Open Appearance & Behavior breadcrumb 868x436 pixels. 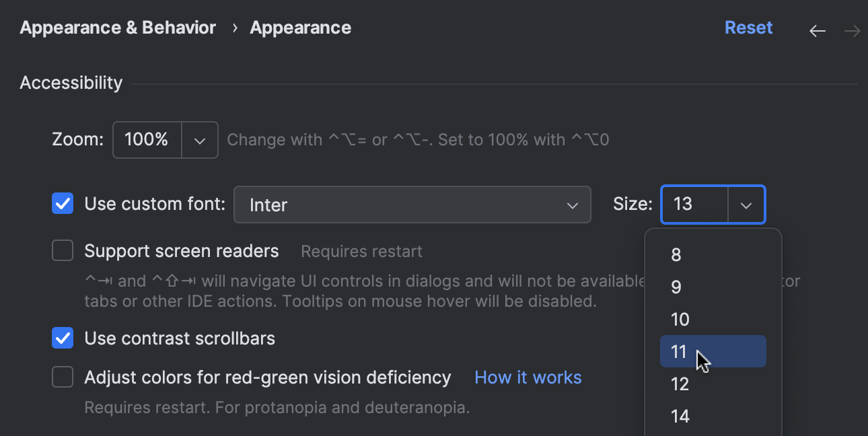(x=118, y=28)
